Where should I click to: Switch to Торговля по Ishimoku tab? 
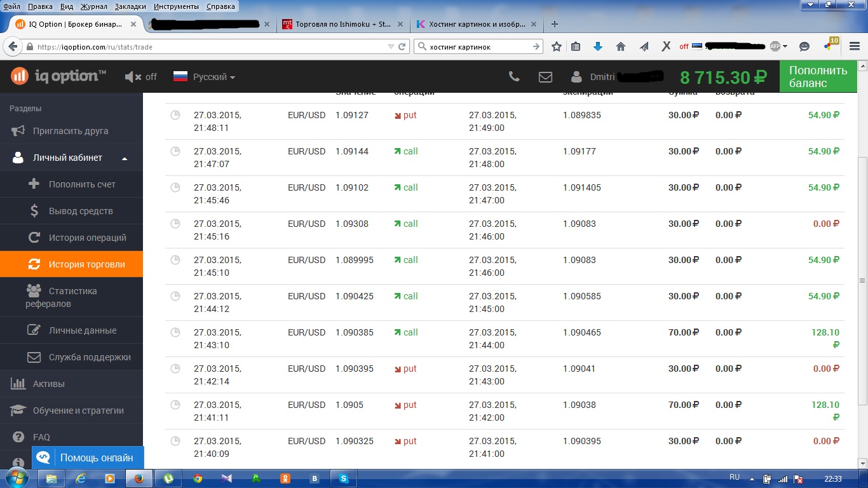(342, 24)
